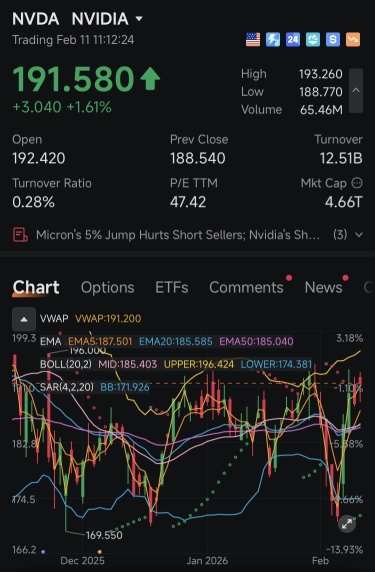Switch to the ETFs tab
Image resolution: width=375 pixels, height=572 pixels.
172,287
